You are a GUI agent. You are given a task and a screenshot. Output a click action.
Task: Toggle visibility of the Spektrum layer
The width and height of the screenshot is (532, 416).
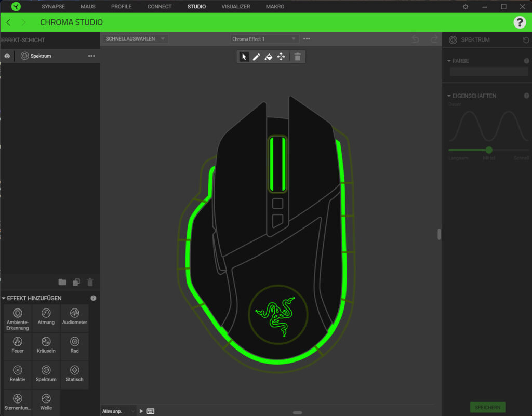pos(7,56)
